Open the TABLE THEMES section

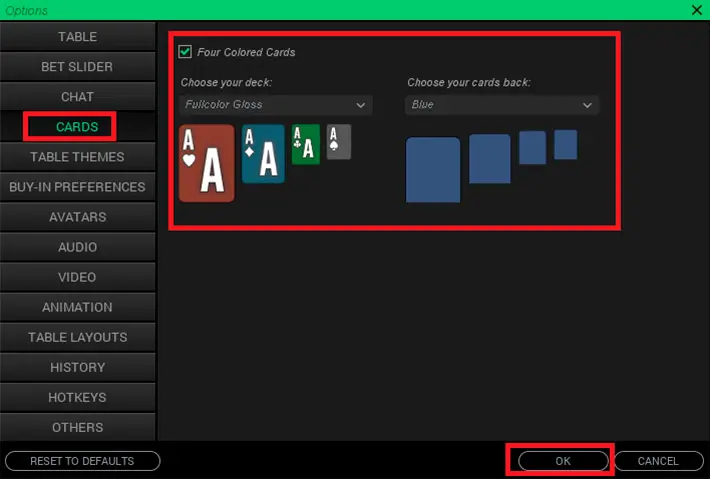coord(77,157)
